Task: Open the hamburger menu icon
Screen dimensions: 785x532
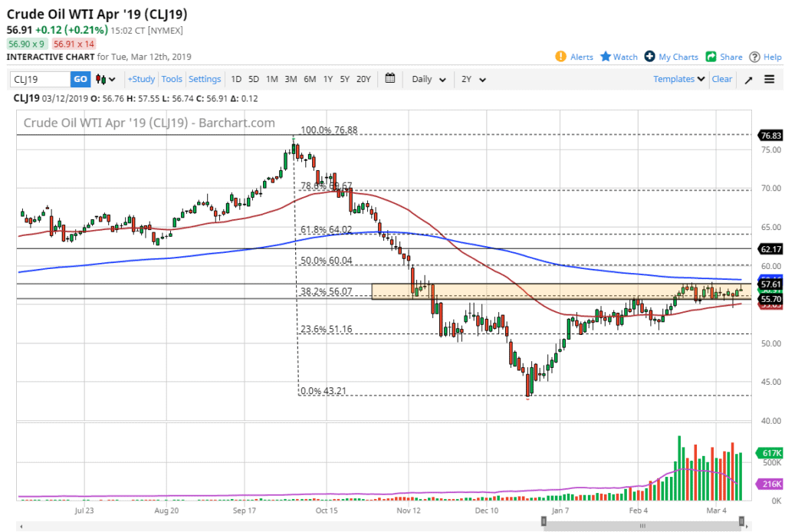Action: point(768,79)
